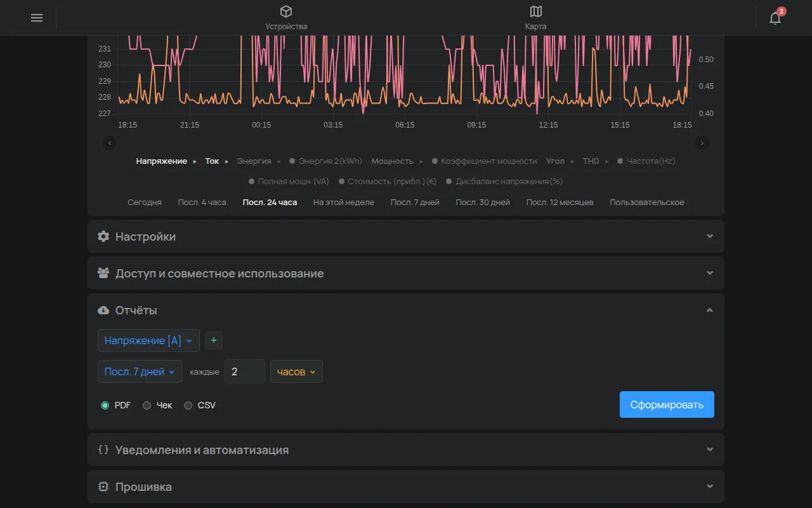Image resolution: width=812 pixels, height=508 pixels.
Task: Select the CSV radio button
Action: click(188, 405)
